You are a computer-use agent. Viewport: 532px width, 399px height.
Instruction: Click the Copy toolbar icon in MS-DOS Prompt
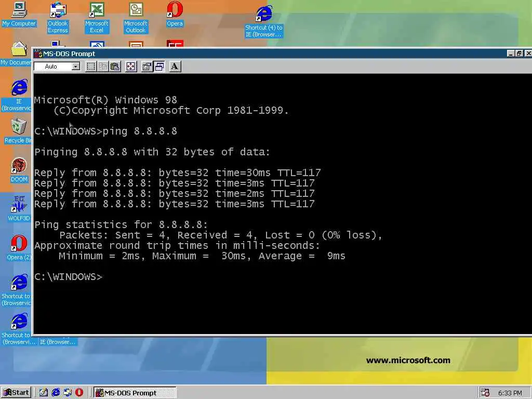click(x=103, y=66)
